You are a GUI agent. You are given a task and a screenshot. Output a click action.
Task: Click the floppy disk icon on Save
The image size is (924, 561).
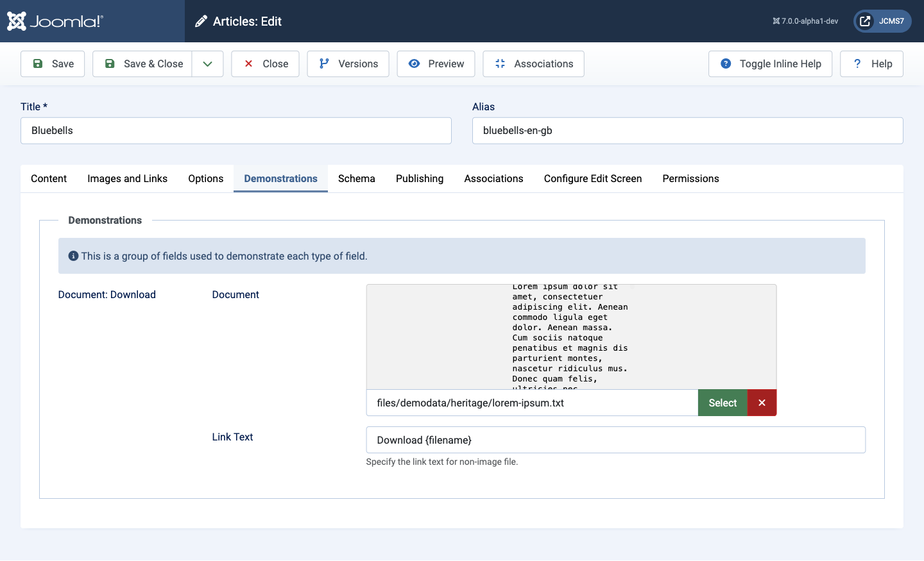click(38, 63)
